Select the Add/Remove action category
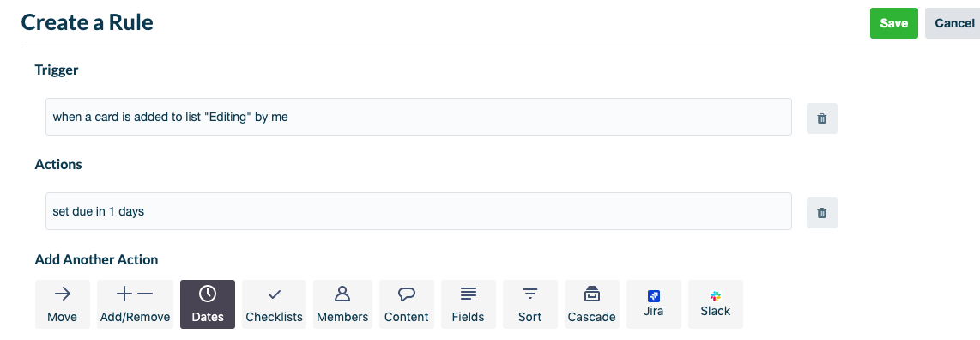Image resolution: width=980 pixels, height=340 pixels. (x=135, y=304)
